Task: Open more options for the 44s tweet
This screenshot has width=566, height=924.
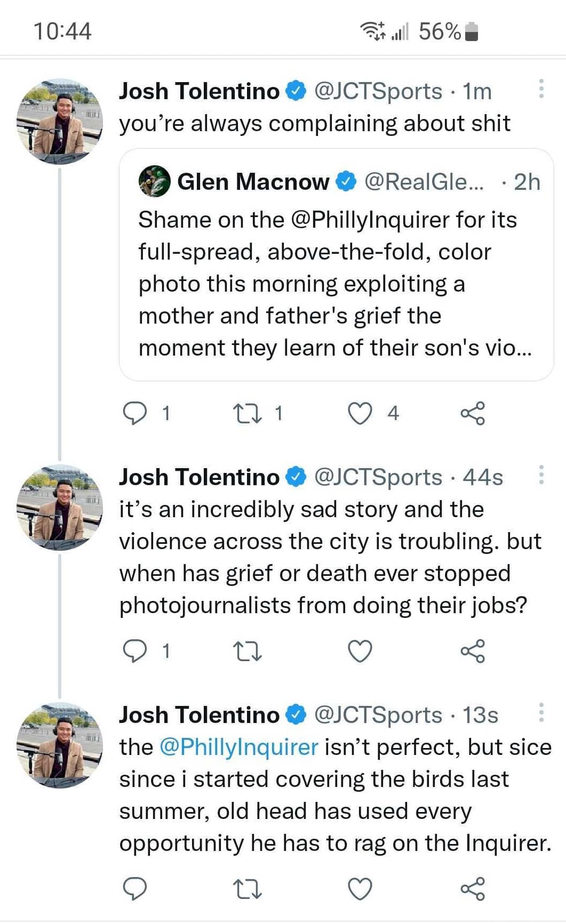Action: (x=541, y=475)
